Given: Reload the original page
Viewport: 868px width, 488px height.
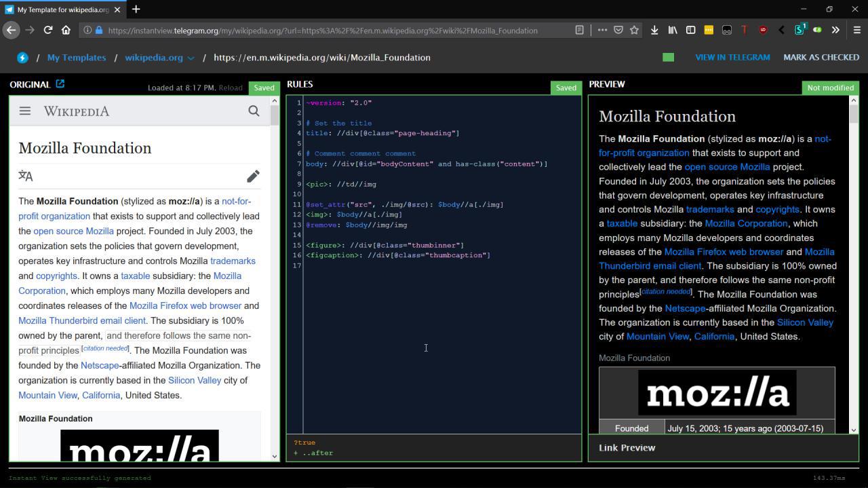Looking at the screenshot, I should pyautogui.click(x=231, y=88).
